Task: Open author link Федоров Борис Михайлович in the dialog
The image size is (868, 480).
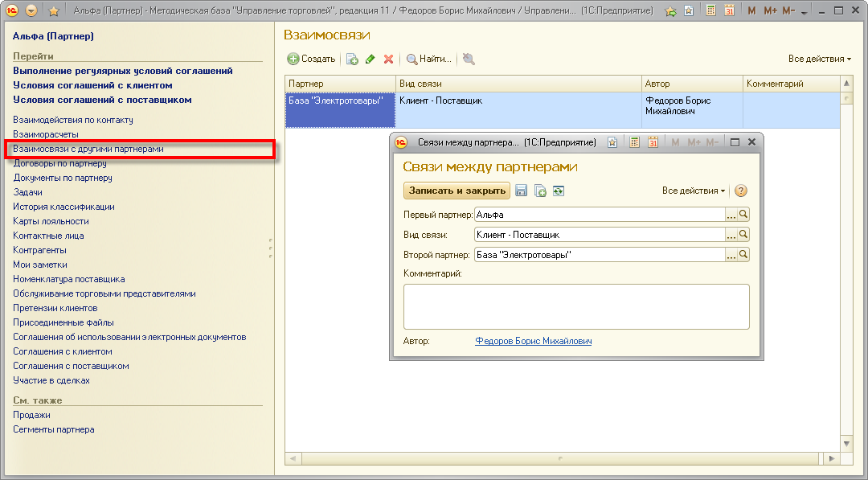Action: coord(533,341)
